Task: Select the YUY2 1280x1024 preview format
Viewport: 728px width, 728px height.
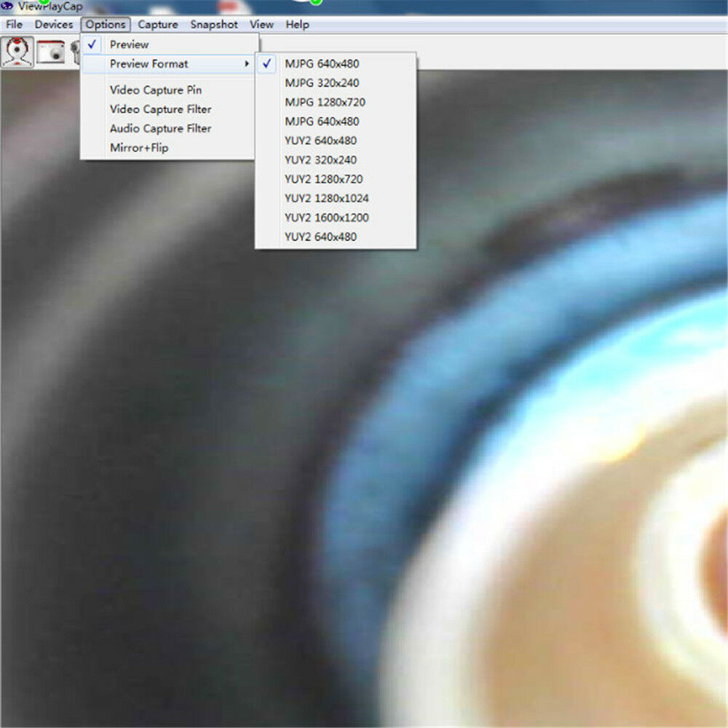Action: click(336, 198)
